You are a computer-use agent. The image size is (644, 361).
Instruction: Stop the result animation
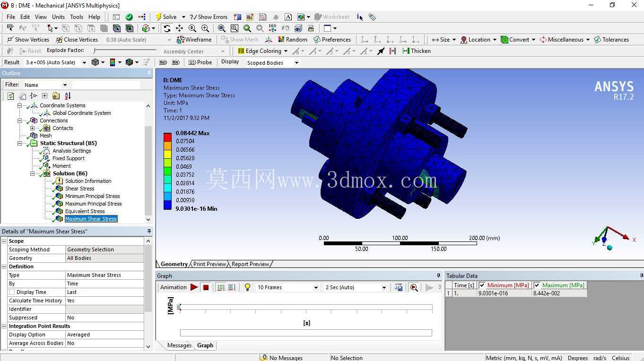[206, 287]
